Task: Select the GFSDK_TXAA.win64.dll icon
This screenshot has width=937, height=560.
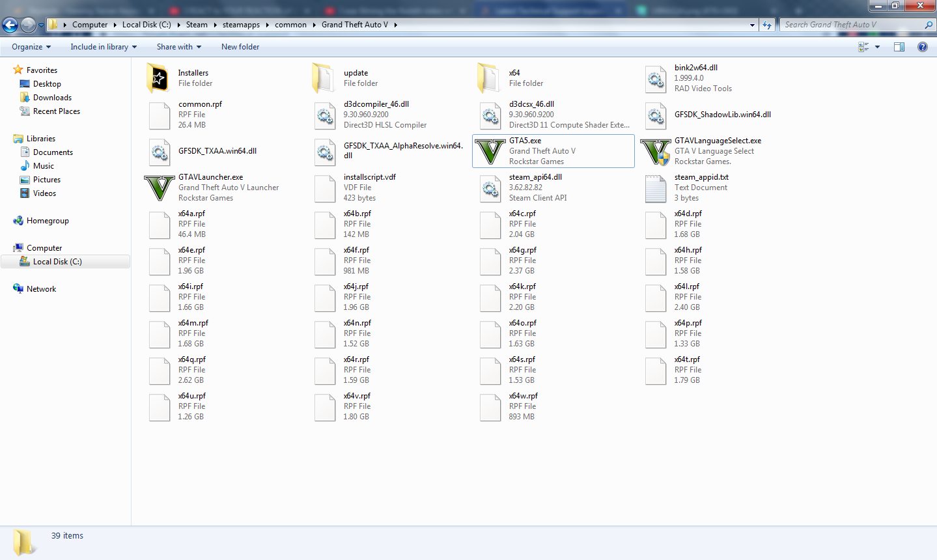Action: coord(159,152)
